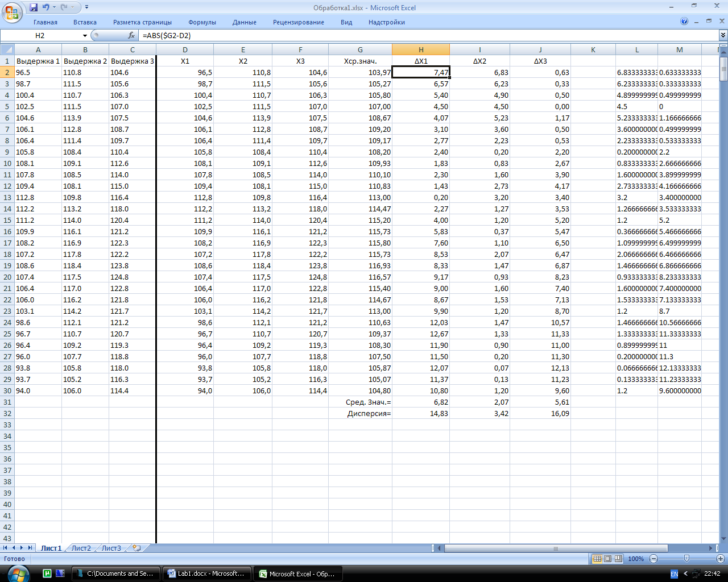Click the zoom slider handle

click(686, 559)
